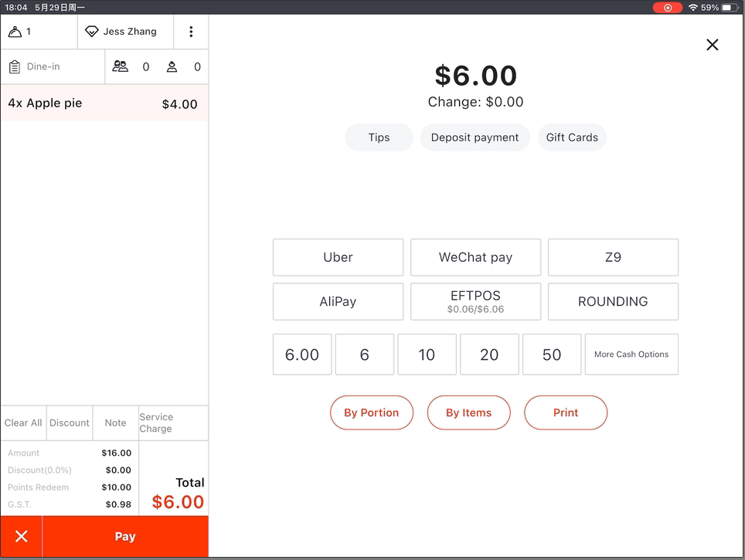Screen dimensions: 745x560
Task: Tap the screen recording indicator in status bar
Action: tap(667, 8)
